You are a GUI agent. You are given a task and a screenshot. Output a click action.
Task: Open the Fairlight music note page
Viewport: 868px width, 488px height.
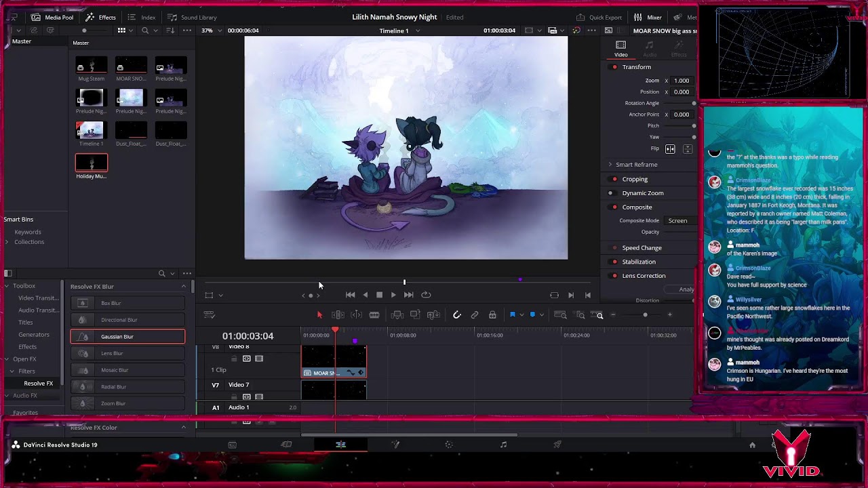(503, 445)
